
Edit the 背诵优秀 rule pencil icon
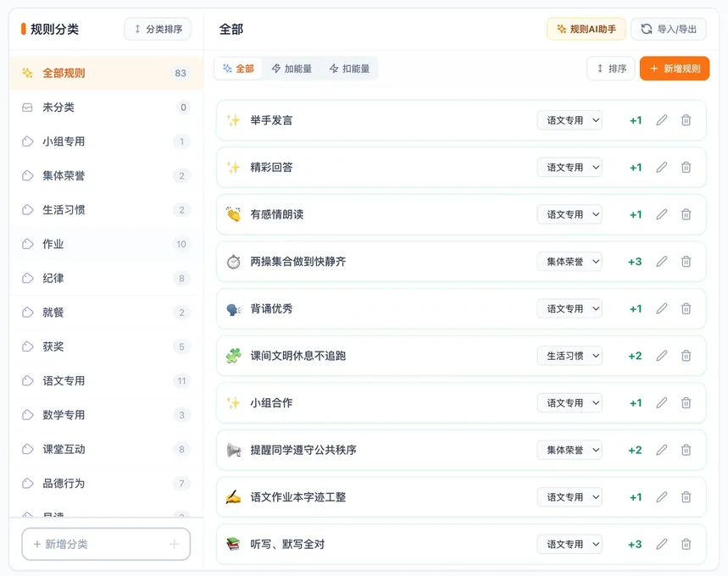point(662,308)
